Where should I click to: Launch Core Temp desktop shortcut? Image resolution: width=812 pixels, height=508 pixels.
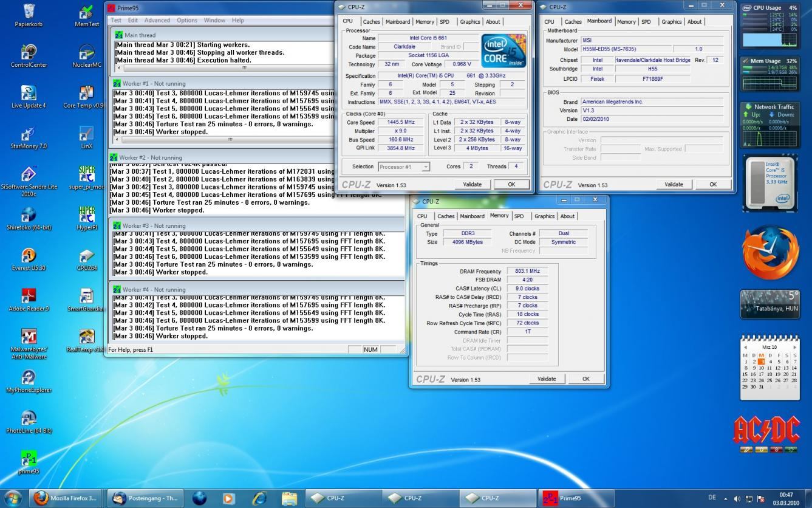84,97
